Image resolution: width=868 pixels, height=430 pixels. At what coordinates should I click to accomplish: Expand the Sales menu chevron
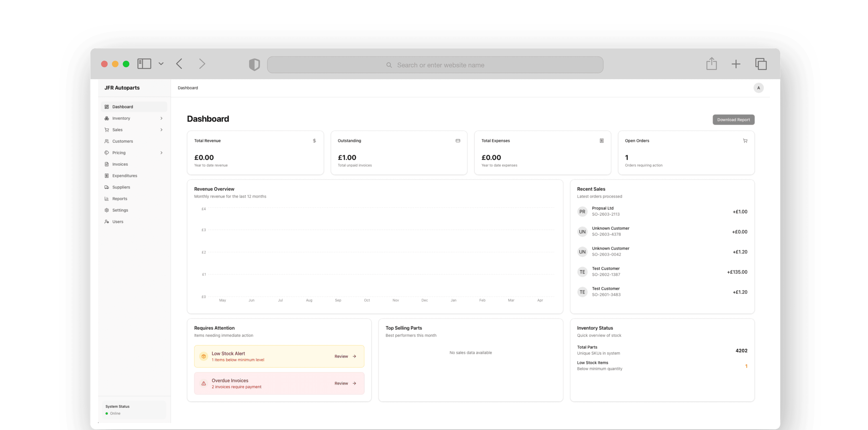click(161, 130)
